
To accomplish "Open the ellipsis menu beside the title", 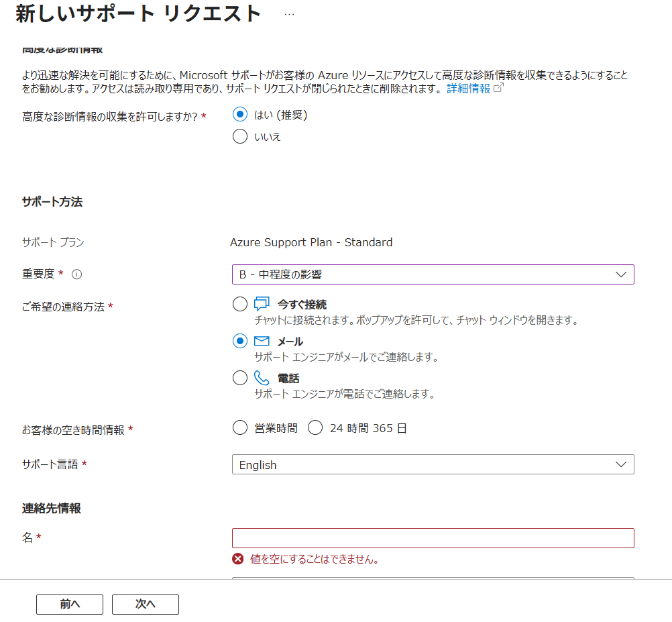I will 289,14.
